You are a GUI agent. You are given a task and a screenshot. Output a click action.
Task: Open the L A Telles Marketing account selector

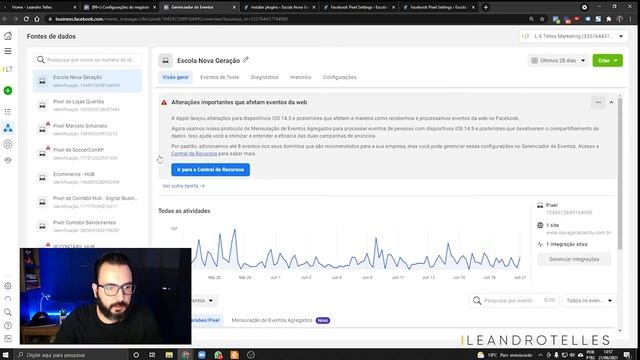(x=573, y=36)
